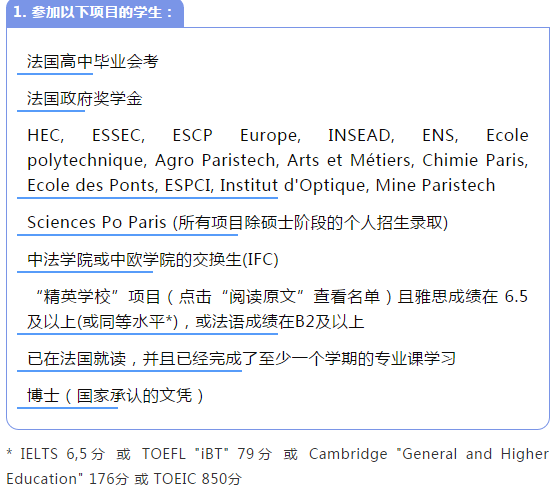Viewport: 556px width, 487px height.
Task: Select the Sciences Po Paris line
Action: point(238,223)
